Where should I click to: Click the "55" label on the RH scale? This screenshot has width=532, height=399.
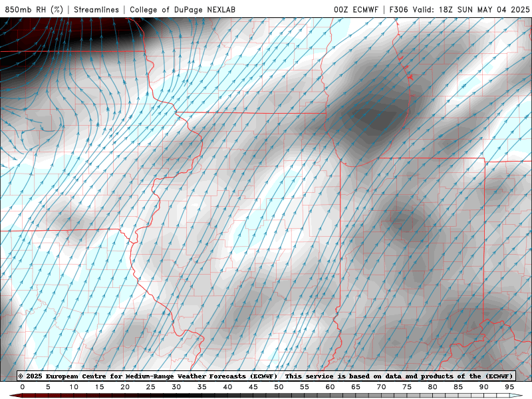point(305,387)
